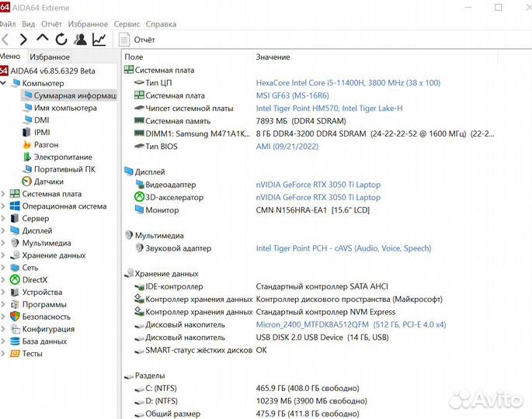Expand Операционная система tree node

coord(3,206)
